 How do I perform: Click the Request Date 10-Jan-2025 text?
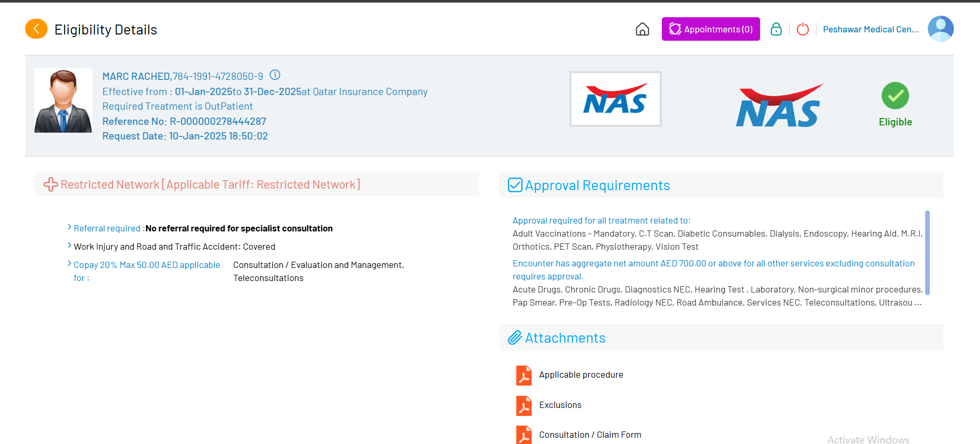tap(185, 136)
